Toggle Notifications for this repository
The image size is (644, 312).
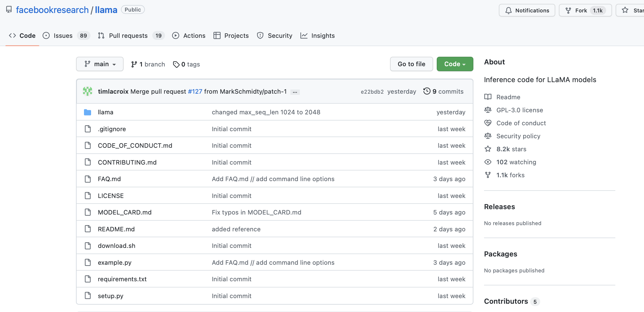527,10
